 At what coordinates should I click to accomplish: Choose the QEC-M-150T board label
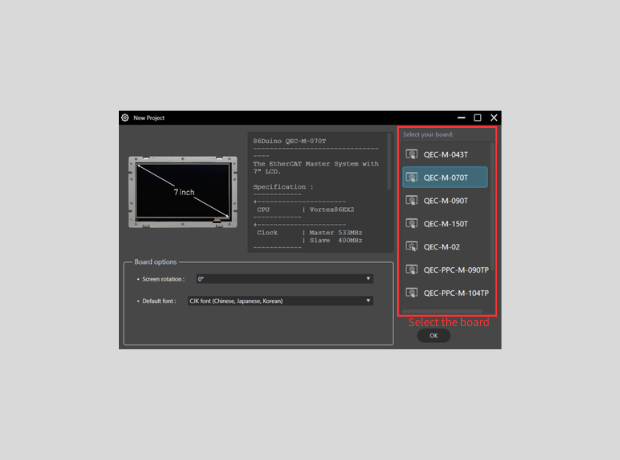tap(446, 224)
